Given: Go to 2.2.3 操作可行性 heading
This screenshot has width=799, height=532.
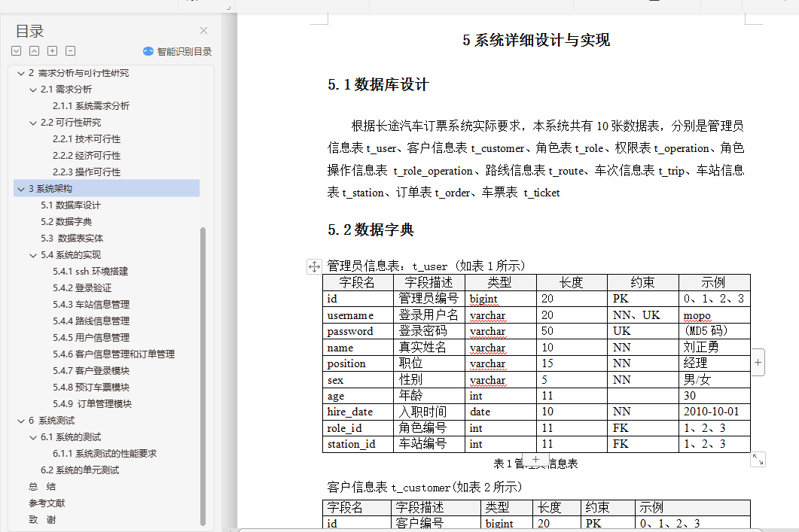Looking at the screenshot, I should 87,172.
